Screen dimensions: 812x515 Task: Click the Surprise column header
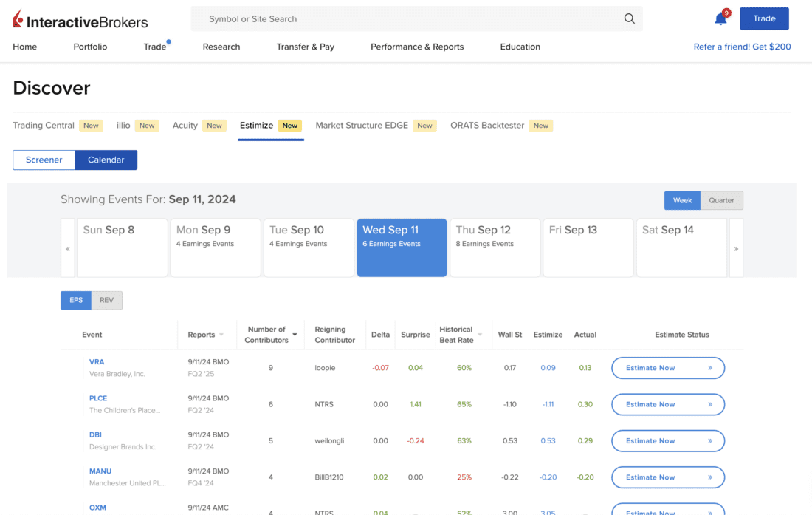(416, 335)
